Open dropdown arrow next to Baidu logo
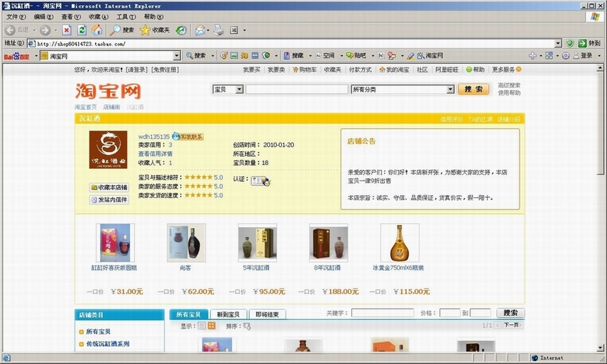 (x=36, y=56)
